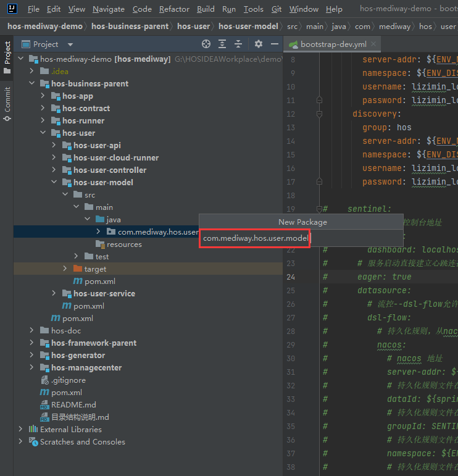Viewport: 458px width, 476px height.
Task: Open Project panel settings gear
Action: pos(259,44)
